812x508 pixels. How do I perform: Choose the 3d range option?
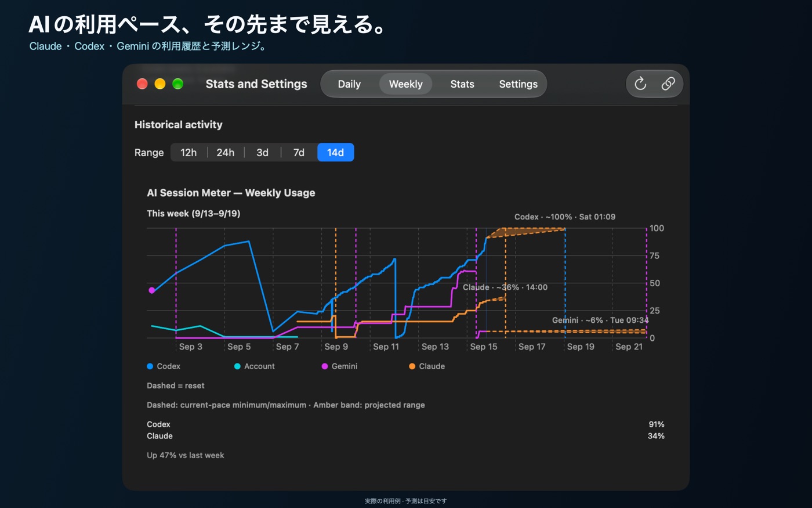tap(262, 152)
